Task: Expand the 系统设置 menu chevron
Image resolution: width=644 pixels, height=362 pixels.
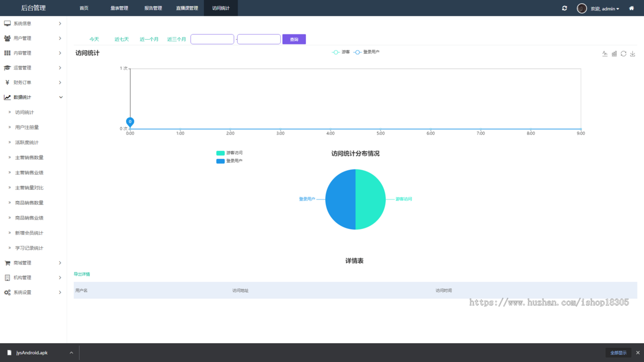Action: 60,292
